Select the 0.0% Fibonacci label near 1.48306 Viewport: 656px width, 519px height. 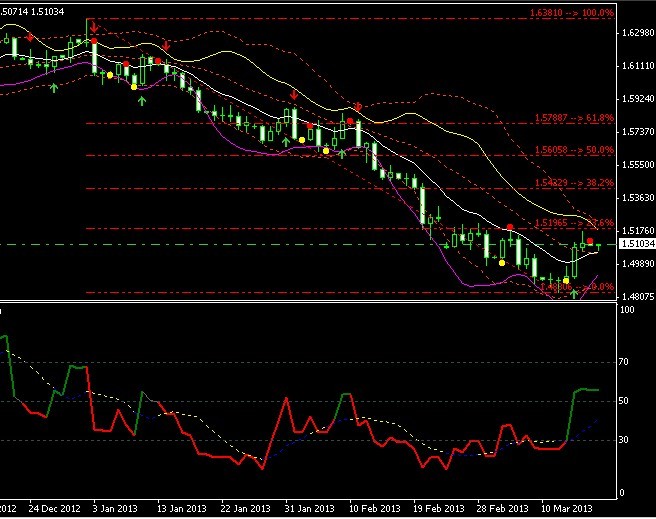[577, 287]
